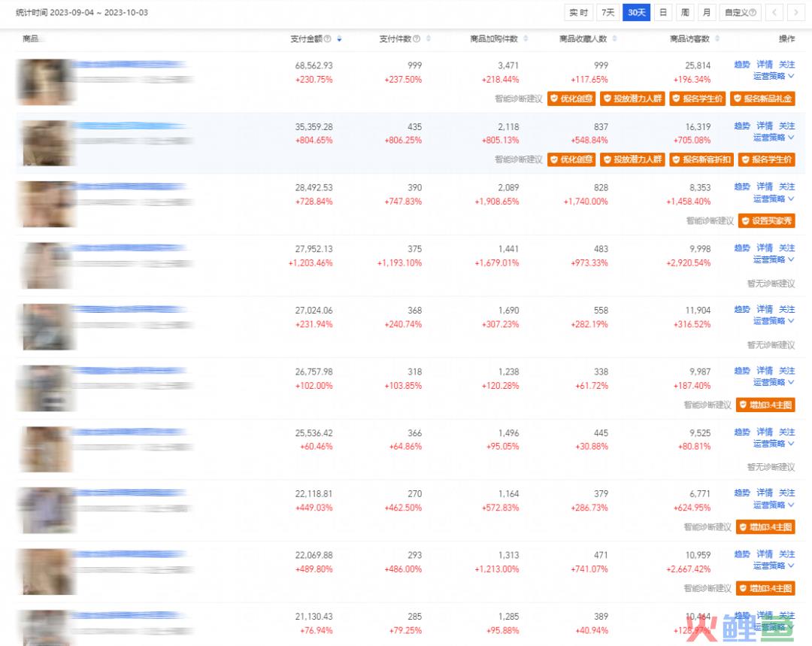812x646 pixels.
Task: Click the 68,562.93 payment amount value
Action: point(314,65)
